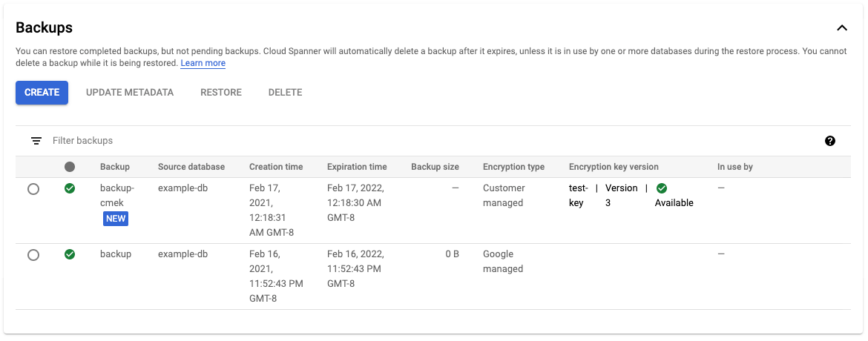Click the filter list icon
The height and width of the screenshot is (341, 868).
pos(36,141)
